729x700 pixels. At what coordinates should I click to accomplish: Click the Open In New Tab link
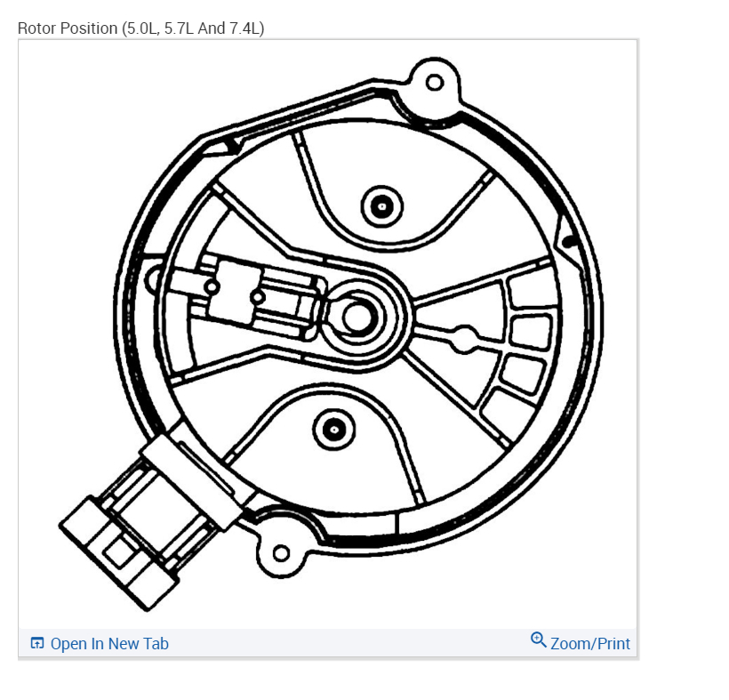(x=99, y=644)
